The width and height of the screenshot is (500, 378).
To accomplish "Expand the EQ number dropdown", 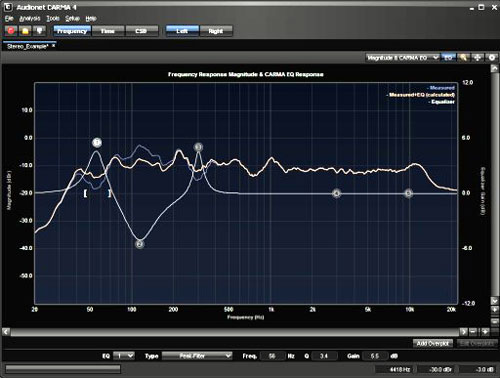I will click(x=124, y=356).
